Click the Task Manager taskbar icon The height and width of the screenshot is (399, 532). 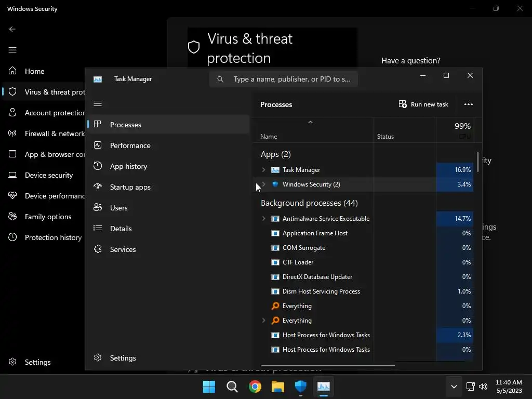(323, 387)
